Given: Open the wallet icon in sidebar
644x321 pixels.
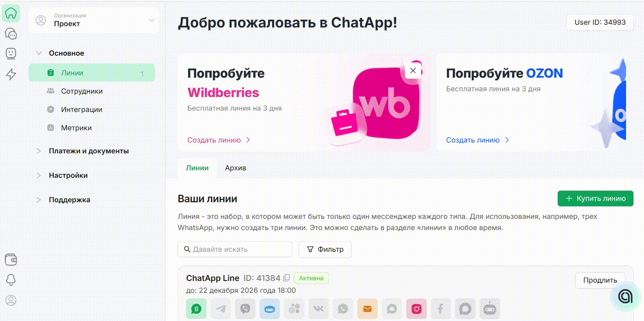Looking at the screenshot, I should pyautogui.click(x=11, y=259).
